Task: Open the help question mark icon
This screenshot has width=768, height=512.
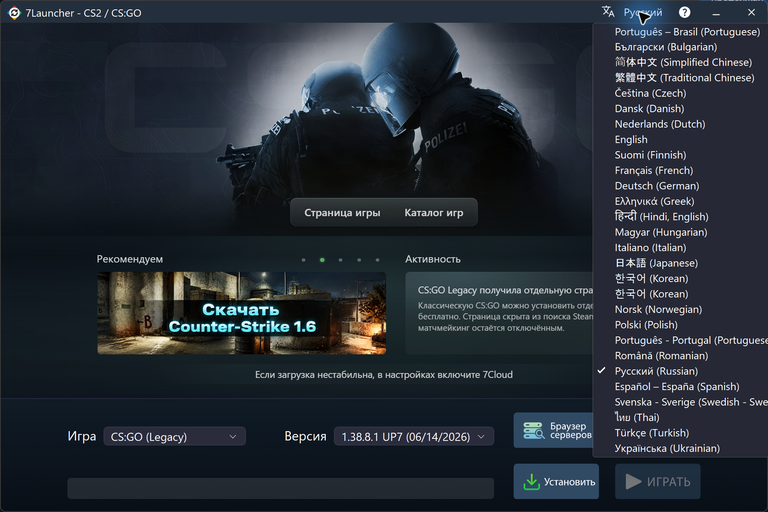Action: click(684, 12)
